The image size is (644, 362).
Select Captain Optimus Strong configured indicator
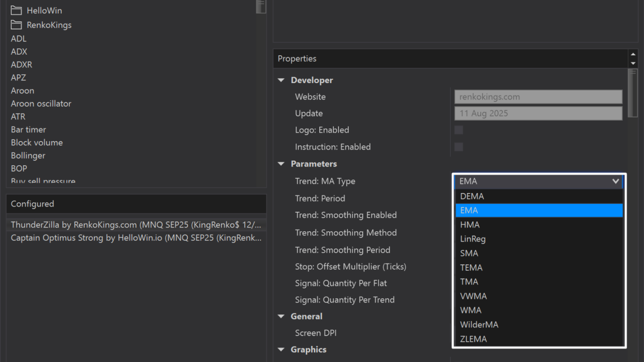click(x=136, y=238)
